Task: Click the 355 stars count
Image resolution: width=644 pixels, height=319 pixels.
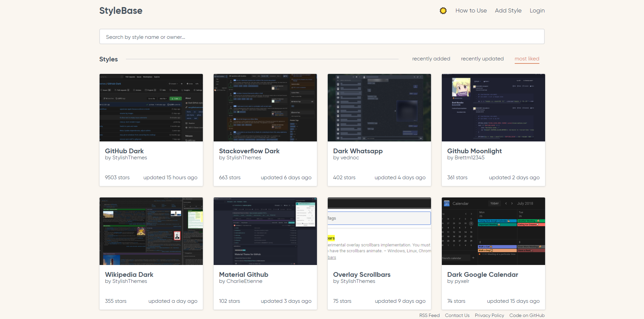Action: tap(115, 301)
